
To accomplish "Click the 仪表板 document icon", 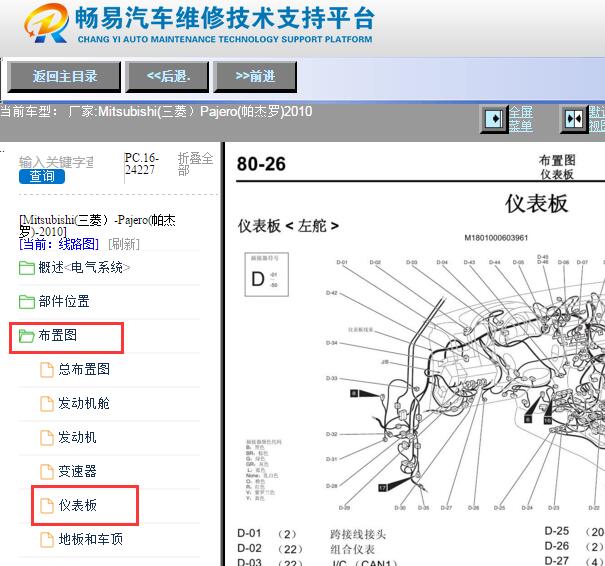I will point(47,505).
